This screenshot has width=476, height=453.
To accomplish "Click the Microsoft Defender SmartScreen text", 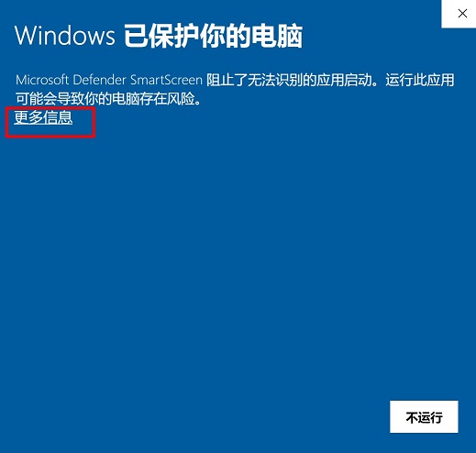I will click(109, 80).
